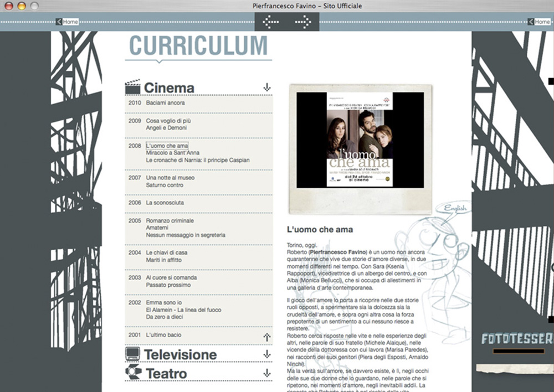554x392 pixels.
Task: Select the film Saturno contro
Action: click(165, 185)
